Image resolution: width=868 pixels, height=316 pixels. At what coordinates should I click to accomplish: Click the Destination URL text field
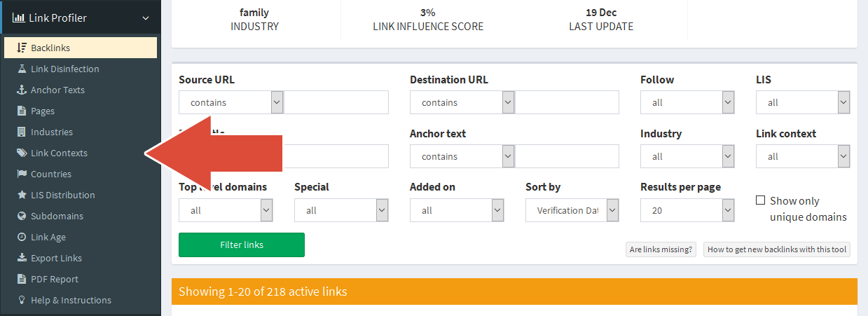pyautogui.click(x=567, y=102)
